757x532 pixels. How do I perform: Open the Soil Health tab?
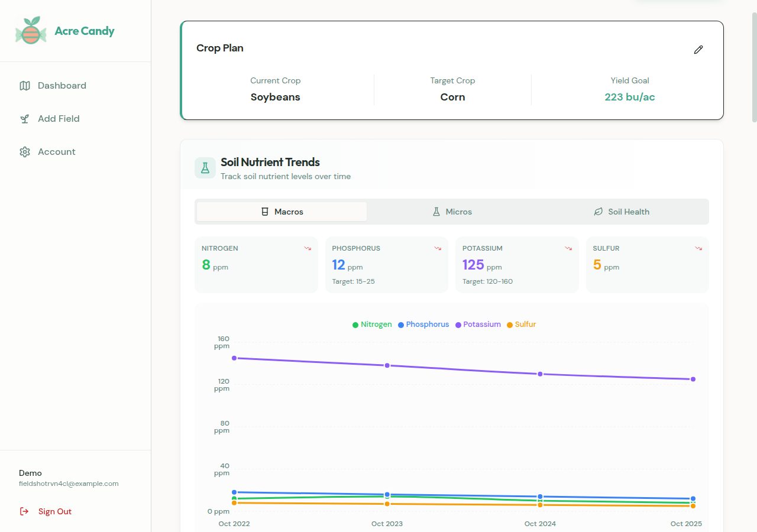click(x=622, y=212)
